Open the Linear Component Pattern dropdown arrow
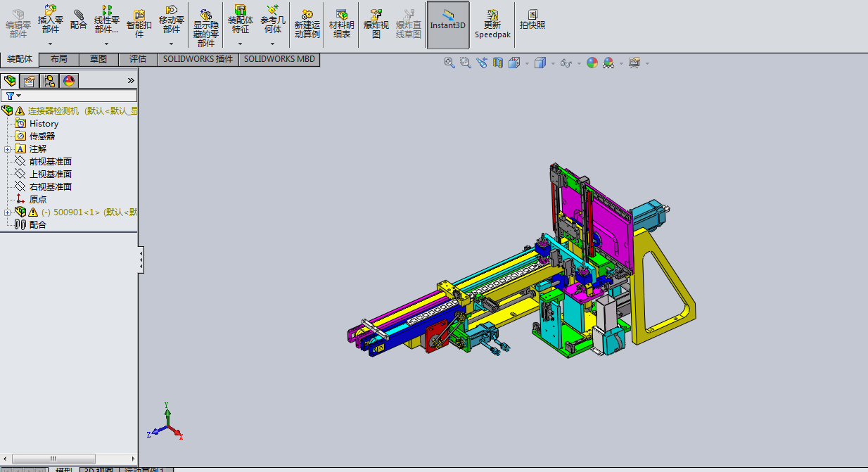Image resolution: width=868 pixels, height=472 pixels. [x=106, y=44]
